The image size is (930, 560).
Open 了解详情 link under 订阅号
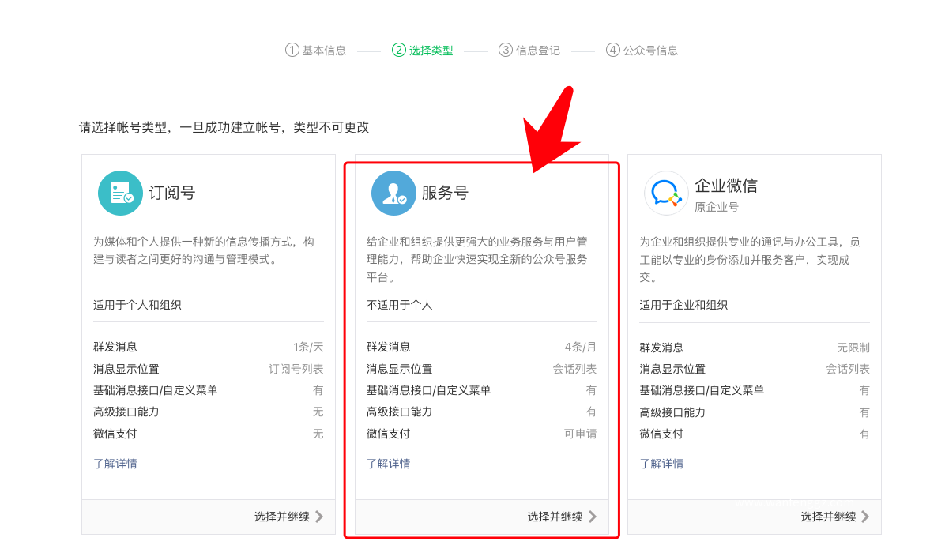115,463
